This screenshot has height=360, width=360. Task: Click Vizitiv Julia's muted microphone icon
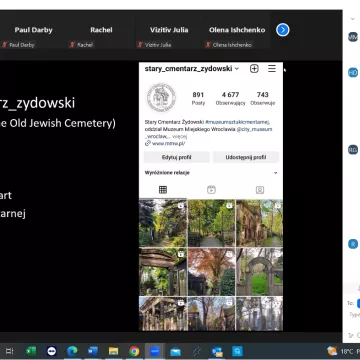click(x=140, y=45)
